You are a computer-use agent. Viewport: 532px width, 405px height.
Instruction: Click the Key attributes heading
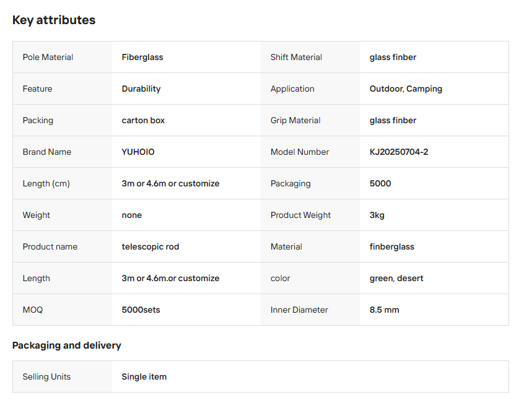54,20
